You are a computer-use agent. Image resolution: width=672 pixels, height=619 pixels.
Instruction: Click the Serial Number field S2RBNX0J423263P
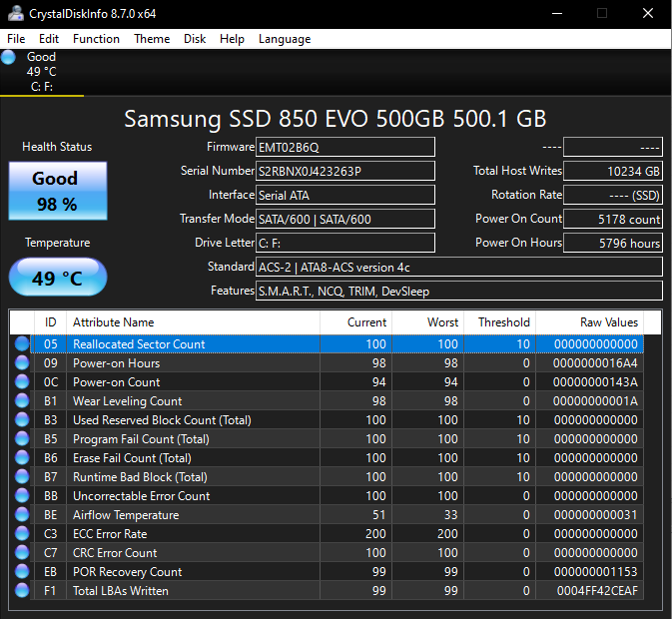tap(345, 171)
